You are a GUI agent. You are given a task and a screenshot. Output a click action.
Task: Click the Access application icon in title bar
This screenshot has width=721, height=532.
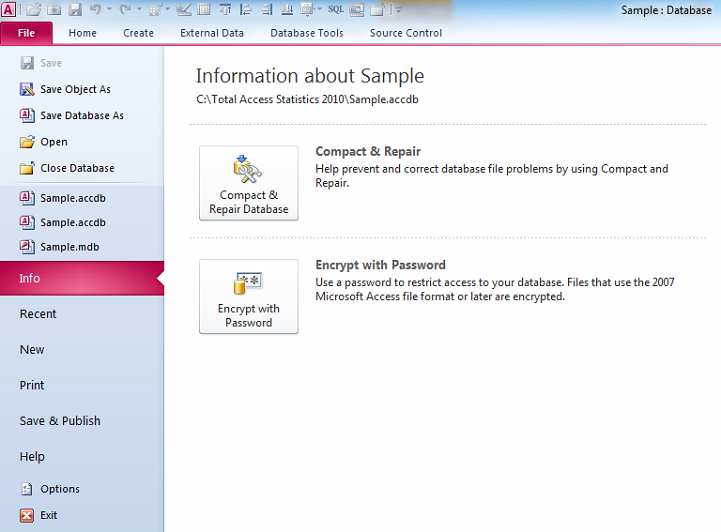pyautogui.click(x=9, y=9)
